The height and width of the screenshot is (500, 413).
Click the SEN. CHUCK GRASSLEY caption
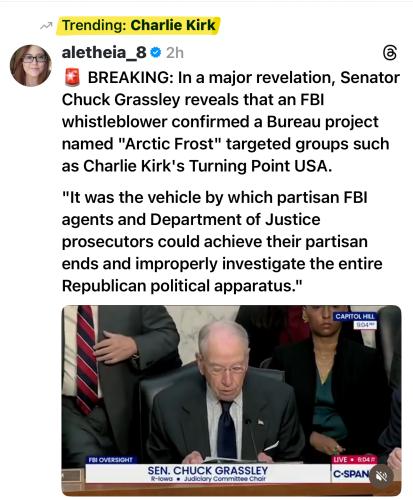pyautogui.click(x=208, y=470)
